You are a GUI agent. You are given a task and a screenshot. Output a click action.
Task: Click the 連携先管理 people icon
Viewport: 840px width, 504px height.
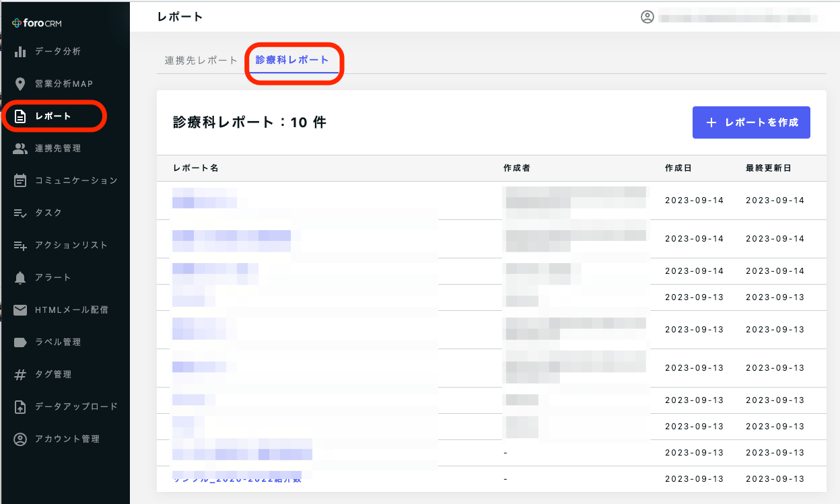[20, 148]
